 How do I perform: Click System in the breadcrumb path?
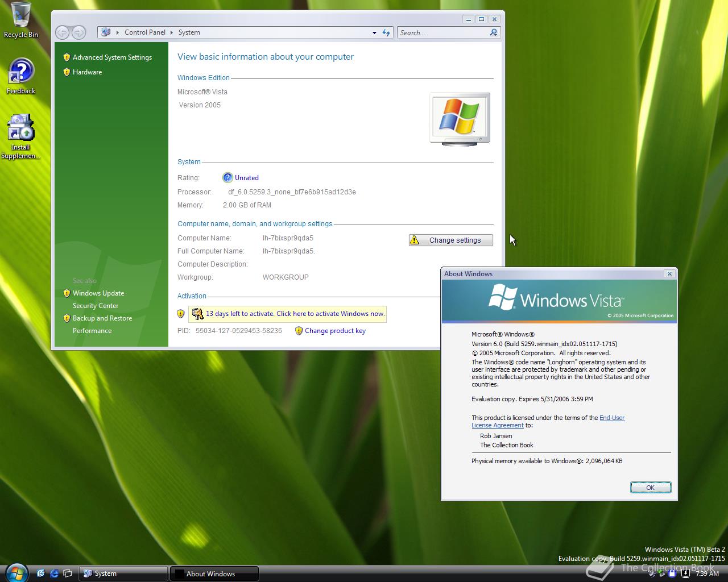click(x=189, y=32)
